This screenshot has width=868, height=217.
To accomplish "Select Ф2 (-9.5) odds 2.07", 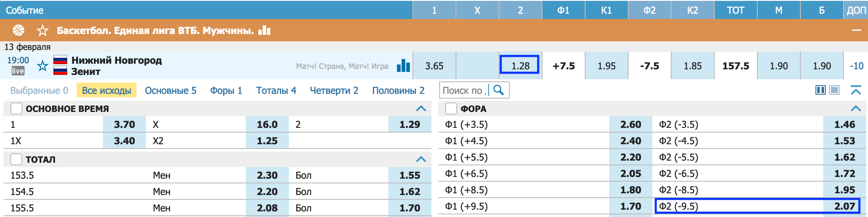I will pos(757,206).
